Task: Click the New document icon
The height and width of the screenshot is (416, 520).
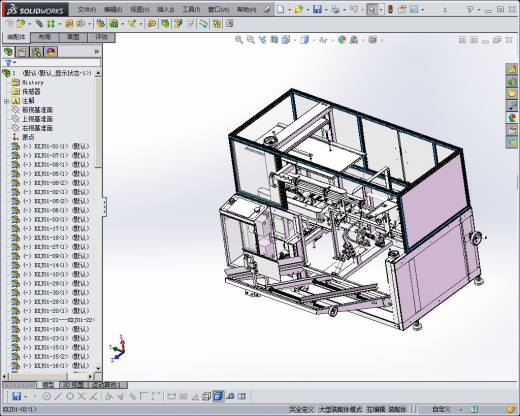Action: [x=281, y=9]
